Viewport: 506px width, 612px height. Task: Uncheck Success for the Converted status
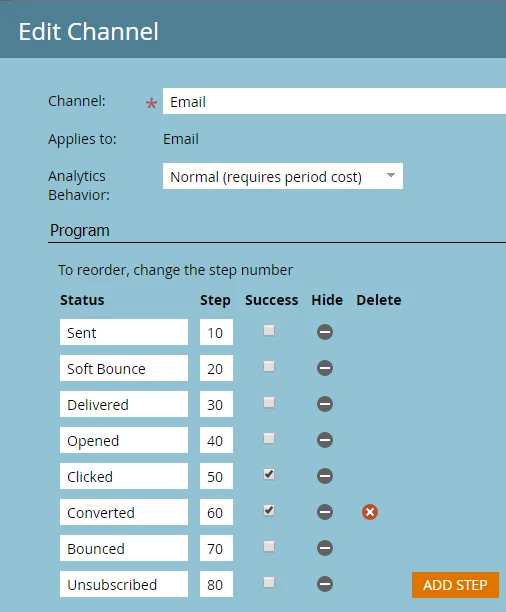click(x=269, y=511)
